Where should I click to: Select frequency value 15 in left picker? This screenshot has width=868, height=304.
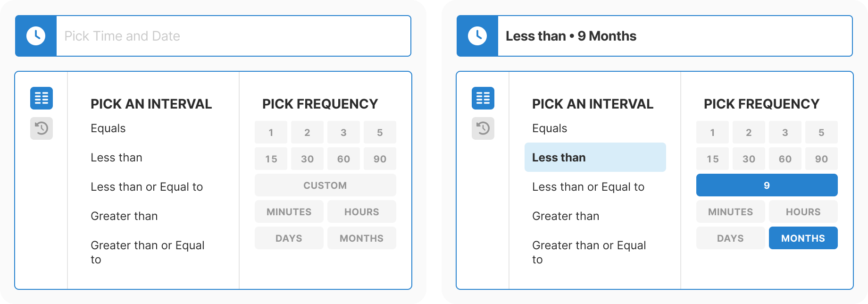[271, 159]
